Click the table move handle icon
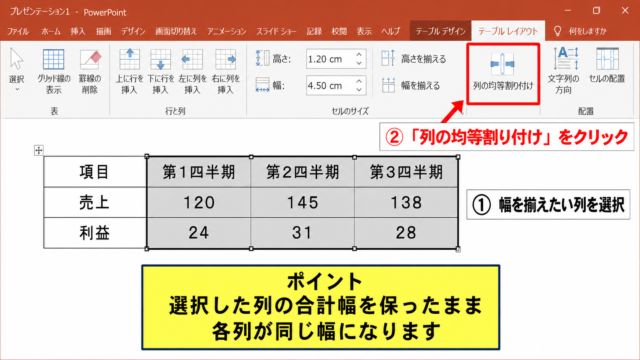 39,150
